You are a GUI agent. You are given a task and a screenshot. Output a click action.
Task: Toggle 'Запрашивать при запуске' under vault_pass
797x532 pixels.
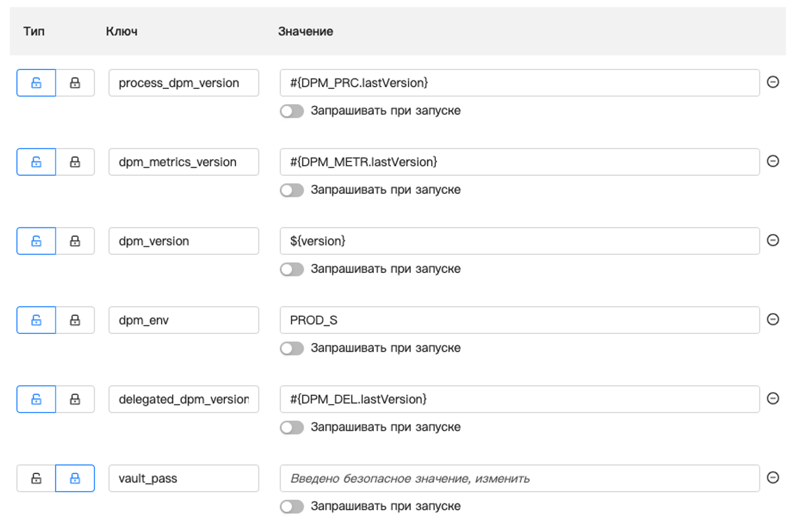pyautogui.click(x=292, y=506)
